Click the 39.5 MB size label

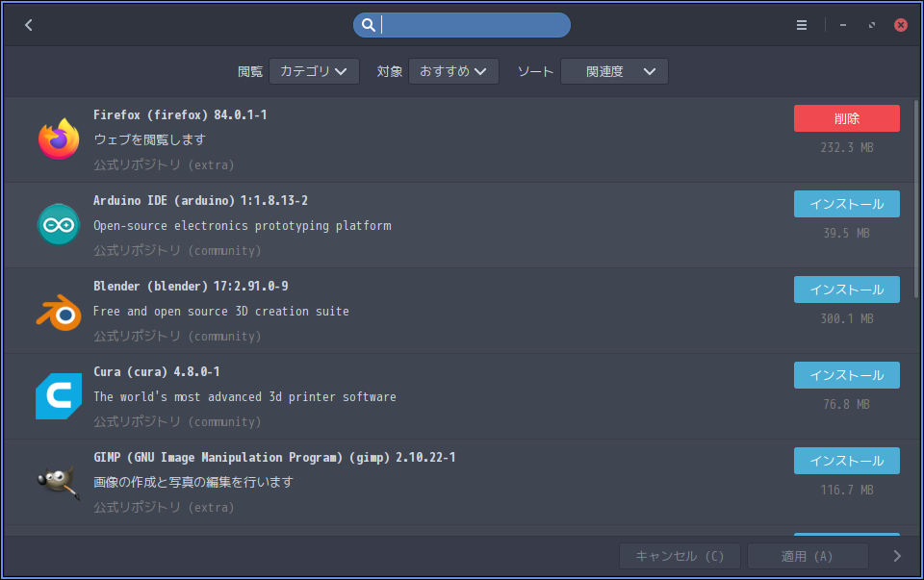[847, 233]
